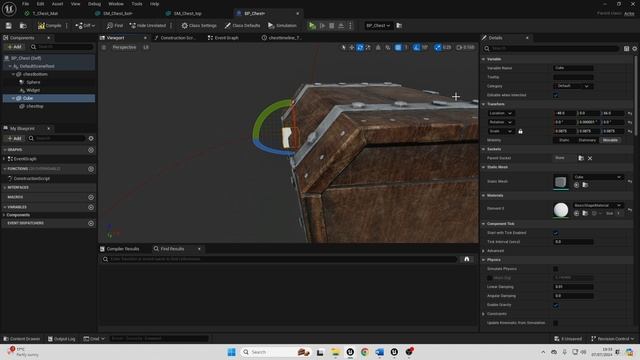Toggle Hide Unrelated in the toolbar
The image size is (640, 360).
[147, 25]
